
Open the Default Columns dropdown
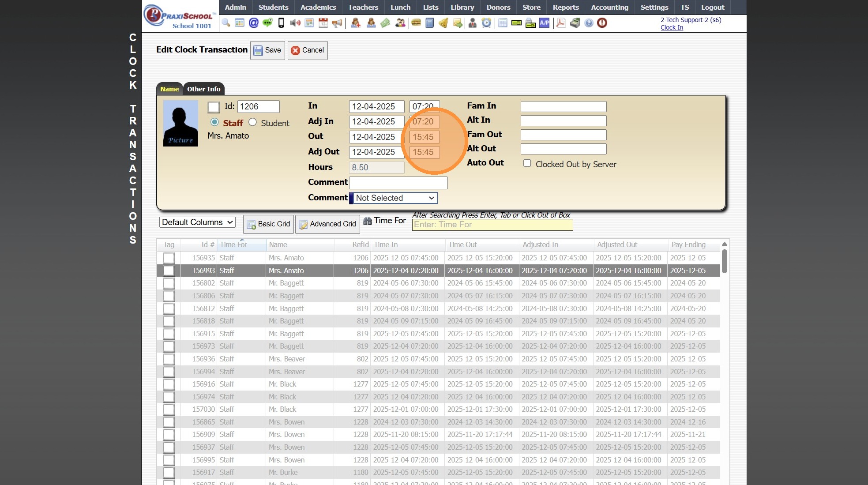(x=197, y=222)
